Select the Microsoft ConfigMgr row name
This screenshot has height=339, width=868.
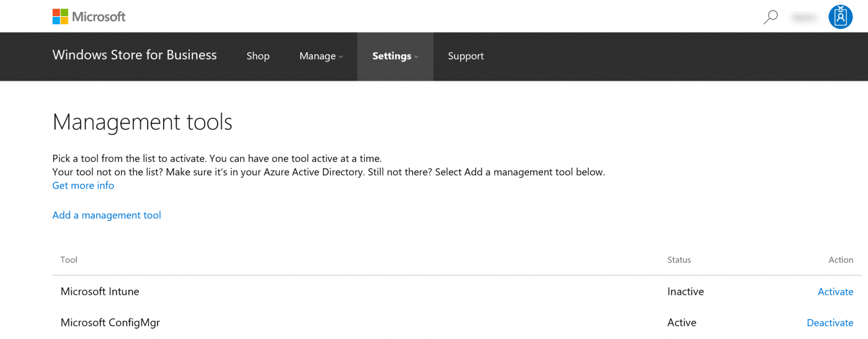pyautogui.click(x=110, y=323)
